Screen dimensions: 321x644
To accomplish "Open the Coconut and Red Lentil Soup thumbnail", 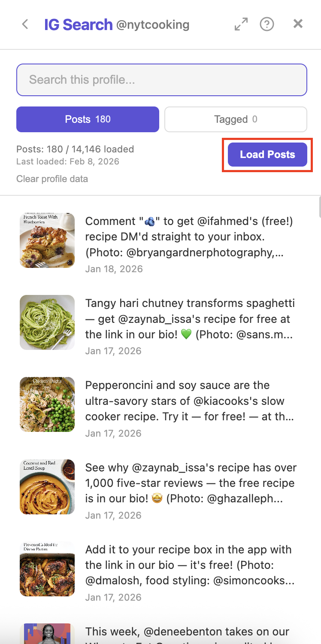I will pos(47,486).
